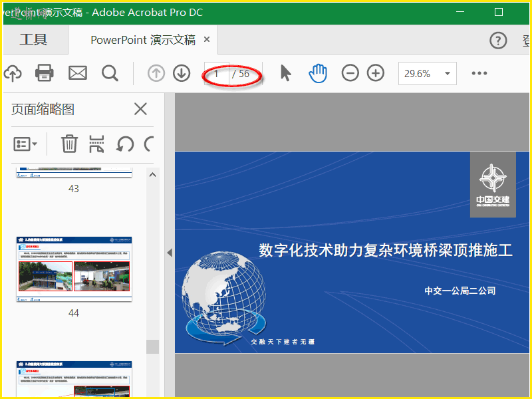Close the page thumbnails panel
This screenshot has height=399, width=532.
pos(140,109)
